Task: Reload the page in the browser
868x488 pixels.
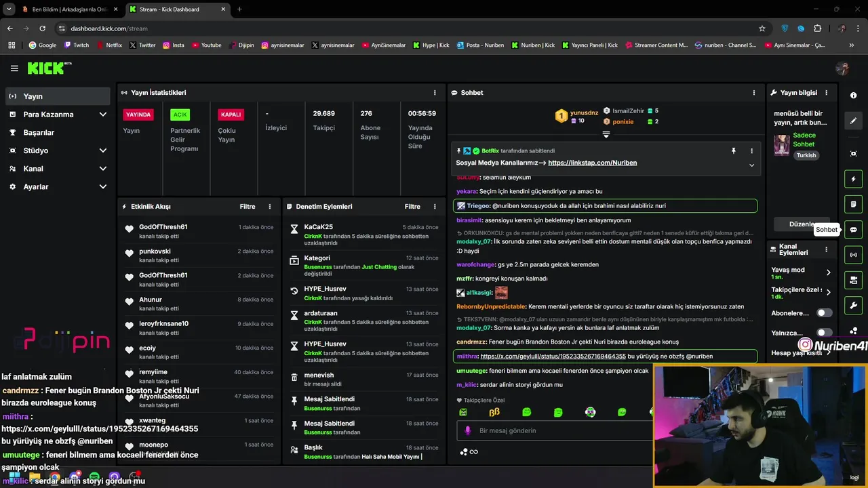Action: pos(42,28)
